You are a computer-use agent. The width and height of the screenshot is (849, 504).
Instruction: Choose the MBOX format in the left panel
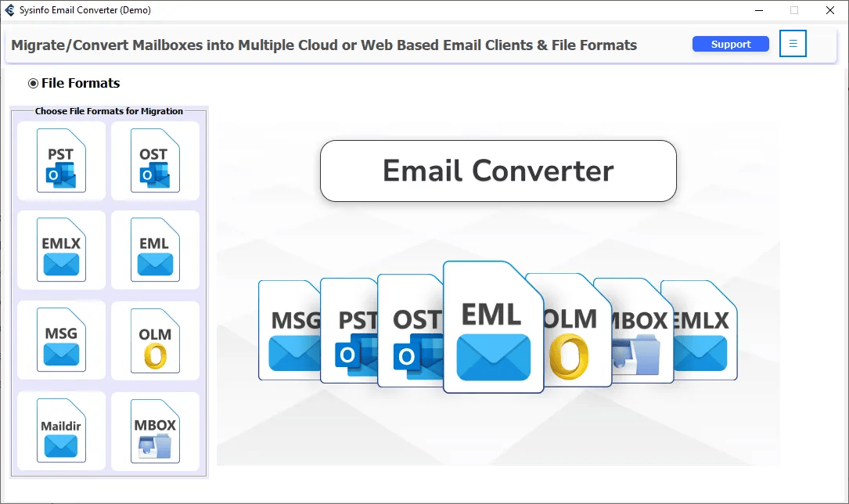tap(155, 431)
